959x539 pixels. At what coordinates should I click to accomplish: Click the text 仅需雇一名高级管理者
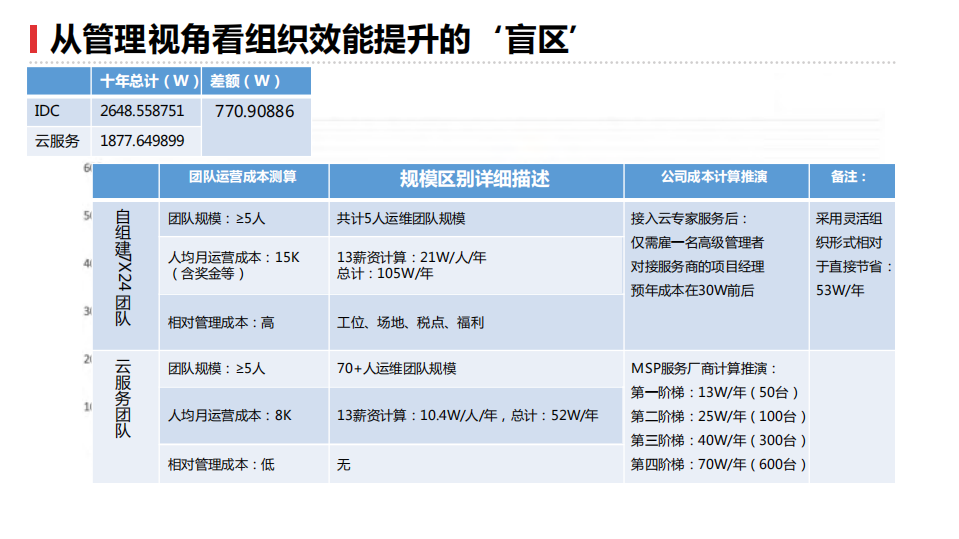click(x=697, y=243)
